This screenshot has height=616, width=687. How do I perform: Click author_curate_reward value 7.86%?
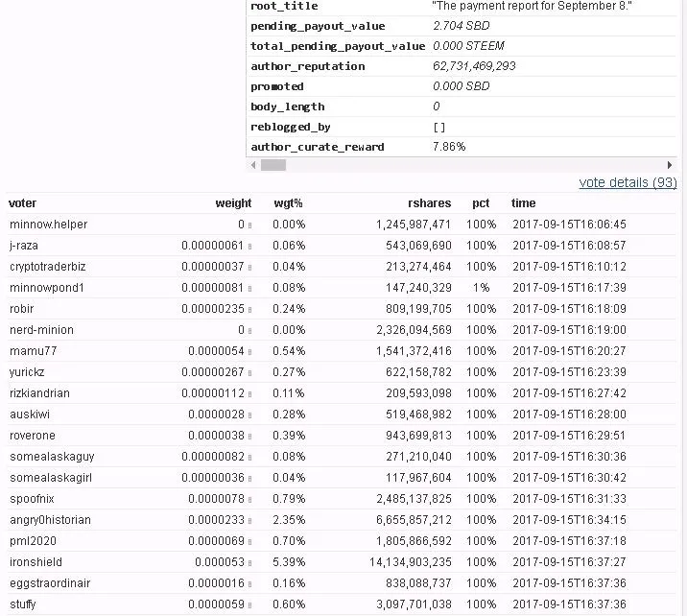[x=449, y=147]
